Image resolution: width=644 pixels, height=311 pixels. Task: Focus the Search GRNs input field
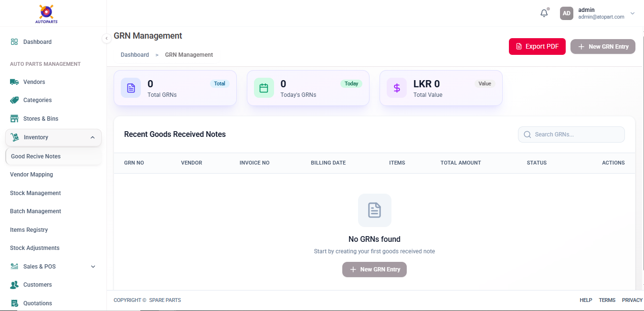[x=576, y=135]
